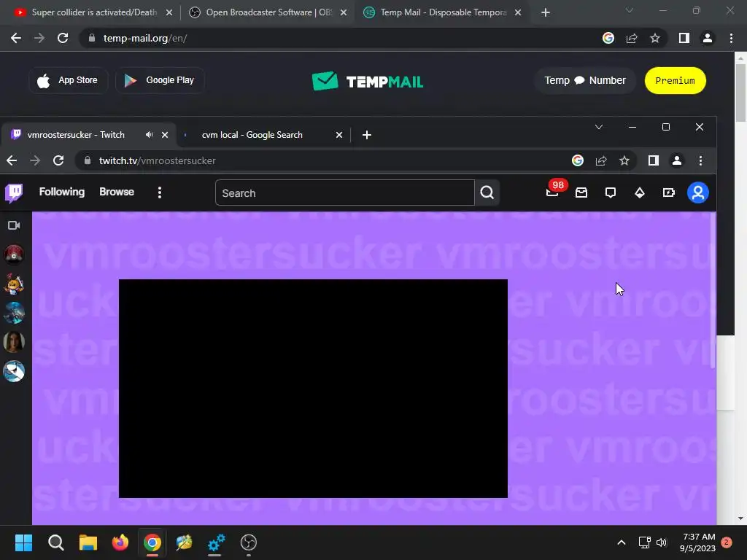Viewport: 747px width, 560px height.
Task: Click the Temp Mail page scrollbar thumb
Action: (741, 93)
